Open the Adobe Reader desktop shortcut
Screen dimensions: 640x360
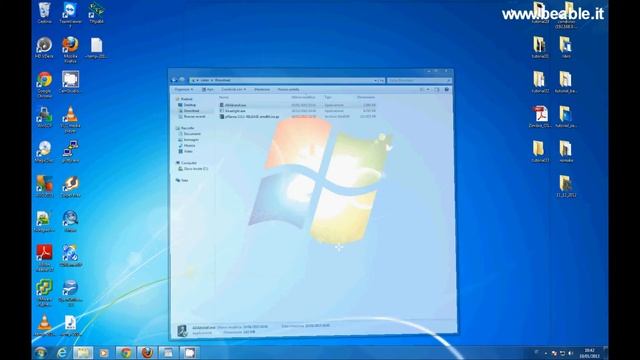[44, 258]
